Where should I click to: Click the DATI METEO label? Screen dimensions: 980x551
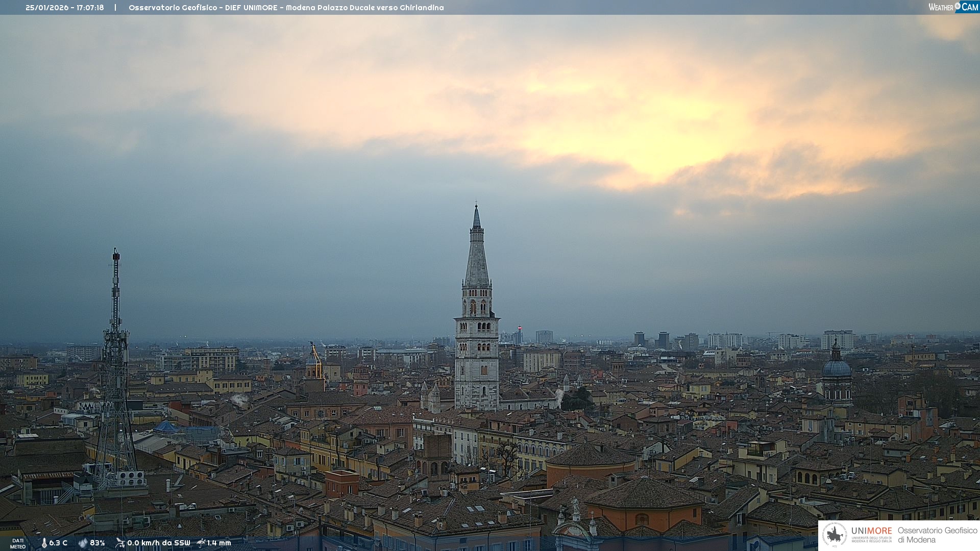(18, 543)
